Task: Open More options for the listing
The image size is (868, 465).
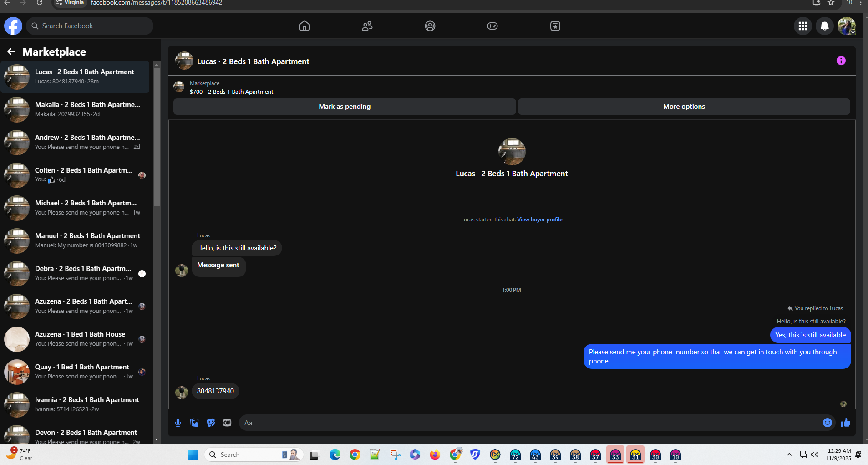Action: (684, 107)
